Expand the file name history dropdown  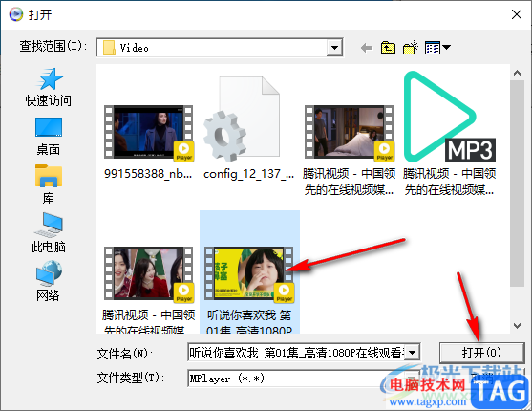(412, 353)
